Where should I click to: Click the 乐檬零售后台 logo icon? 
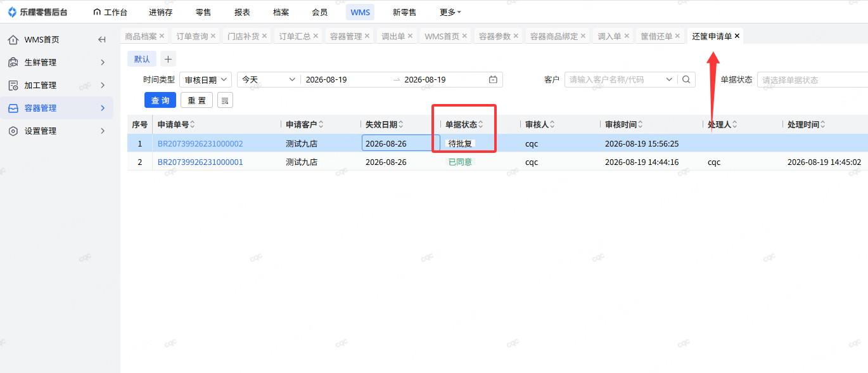[x=12, y=12]
